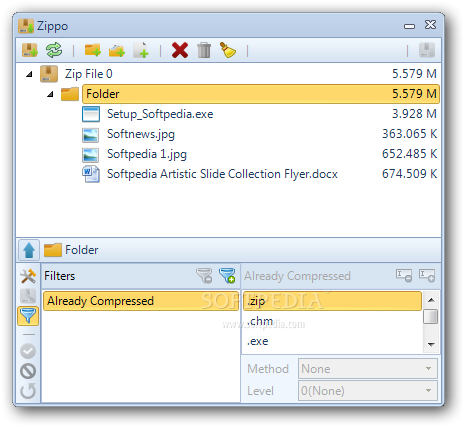Collapse the Zip File 0 tree node
Screen dimensions: 465x427
(x=30, y=74)
